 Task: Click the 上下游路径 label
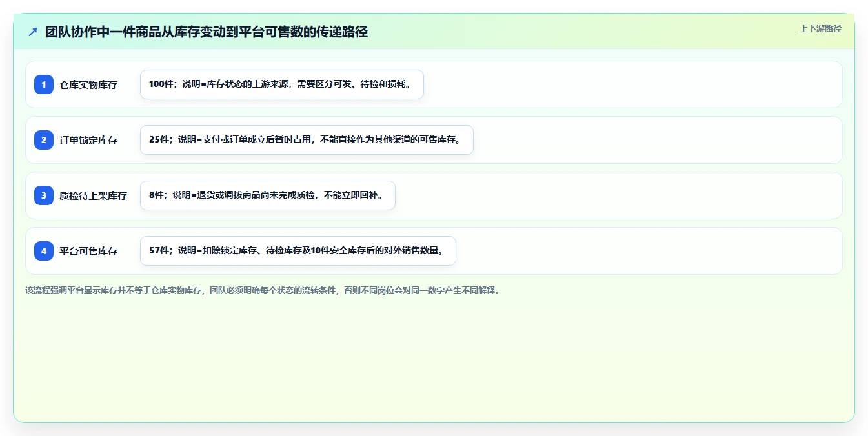tap(820, 28)
